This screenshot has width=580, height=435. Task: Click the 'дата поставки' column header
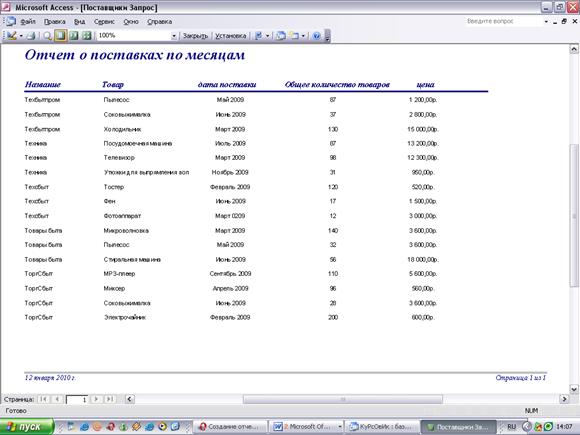pos(227,85)
